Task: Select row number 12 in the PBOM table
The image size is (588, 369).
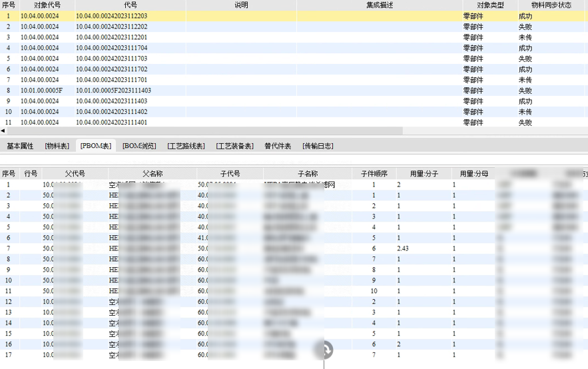Action: 8,302
